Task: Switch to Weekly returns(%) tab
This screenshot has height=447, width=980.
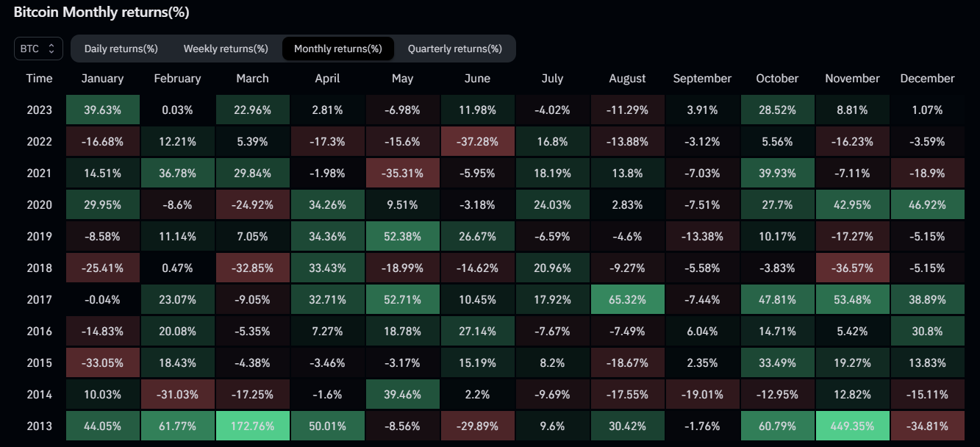Action: pyautogui.click(x=226, y=49)
